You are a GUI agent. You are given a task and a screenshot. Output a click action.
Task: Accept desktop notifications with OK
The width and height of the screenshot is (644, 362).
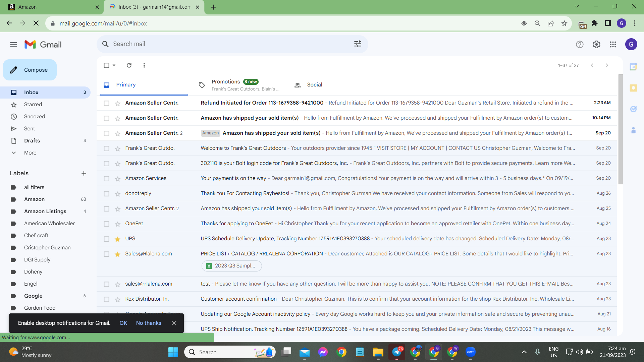click(123, 323)
